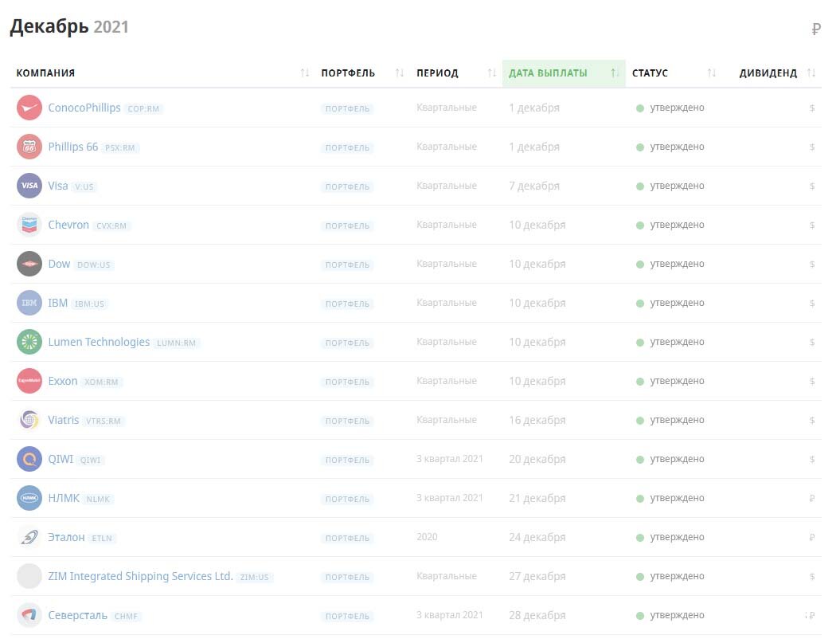
Task: Click the Phillips 66 logo icon
Action: pyautogui.click(x=29, y=147)
